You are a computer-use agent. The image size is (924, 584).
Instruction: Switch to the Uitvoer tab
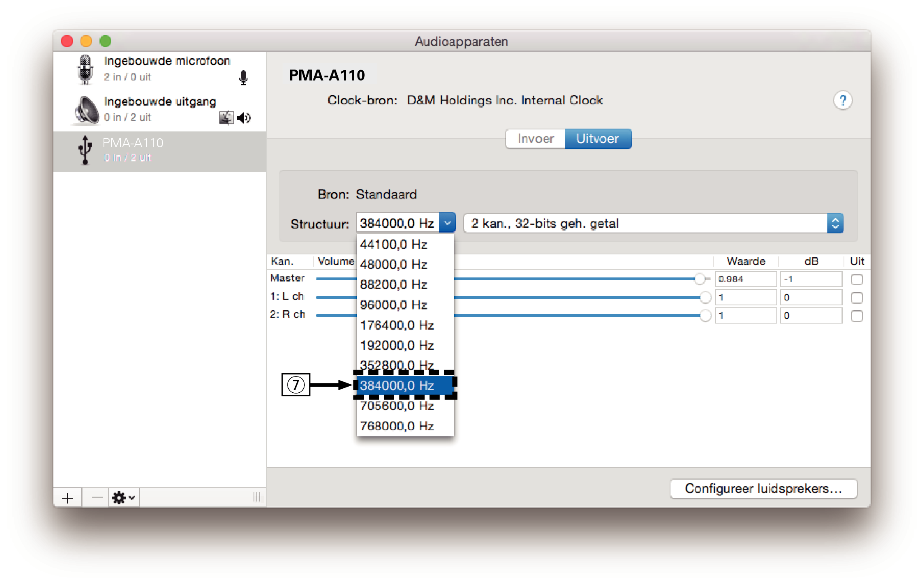[x=598, y=138]
